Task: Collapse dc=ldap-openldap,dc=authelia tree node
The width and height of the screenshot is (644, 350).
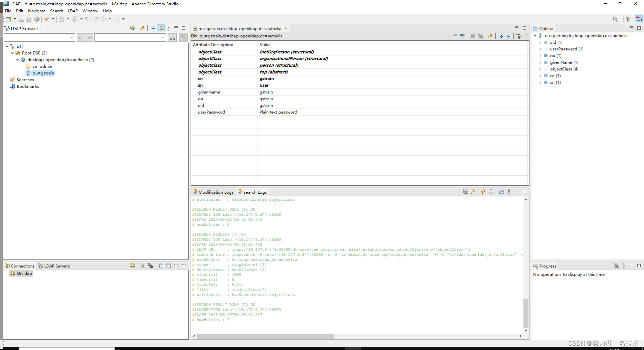Action: point(17,59)
